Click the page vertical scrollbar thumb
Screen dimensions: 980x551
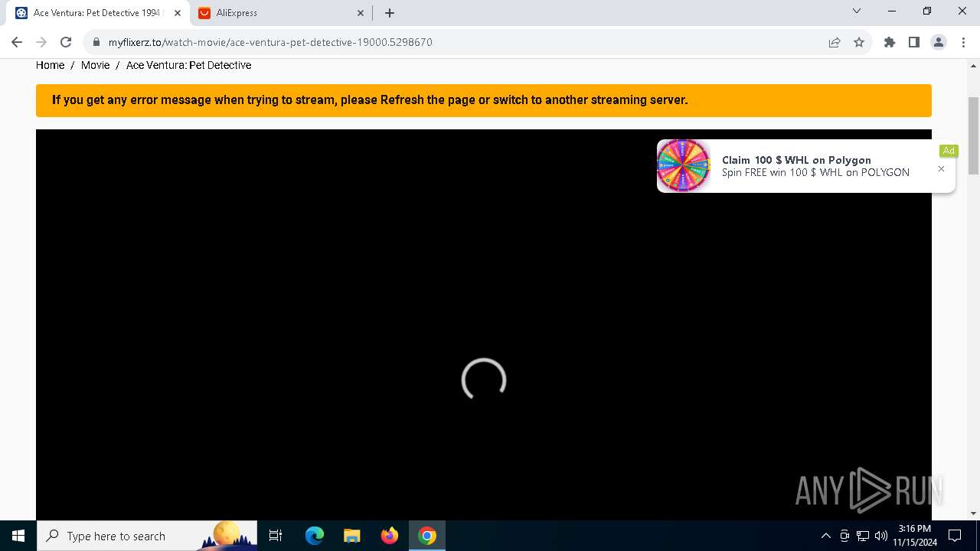point(973,135)
